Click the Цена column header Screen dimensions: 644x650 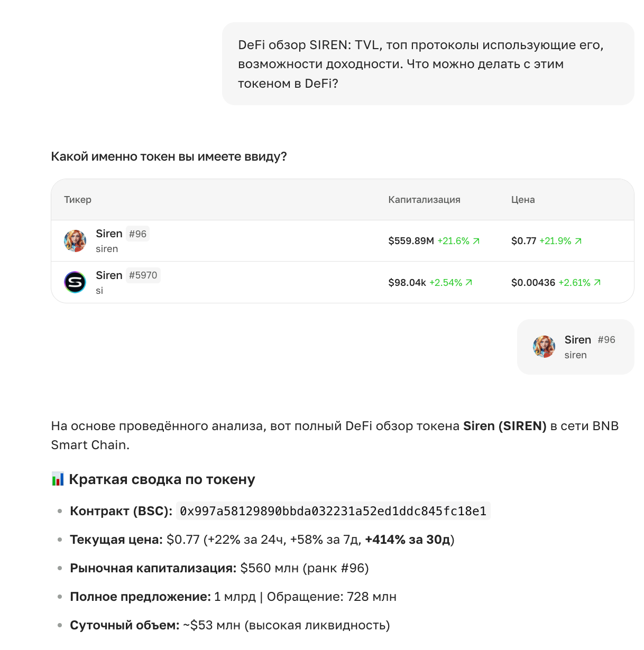pyautogui.click(x=523, y=199)
